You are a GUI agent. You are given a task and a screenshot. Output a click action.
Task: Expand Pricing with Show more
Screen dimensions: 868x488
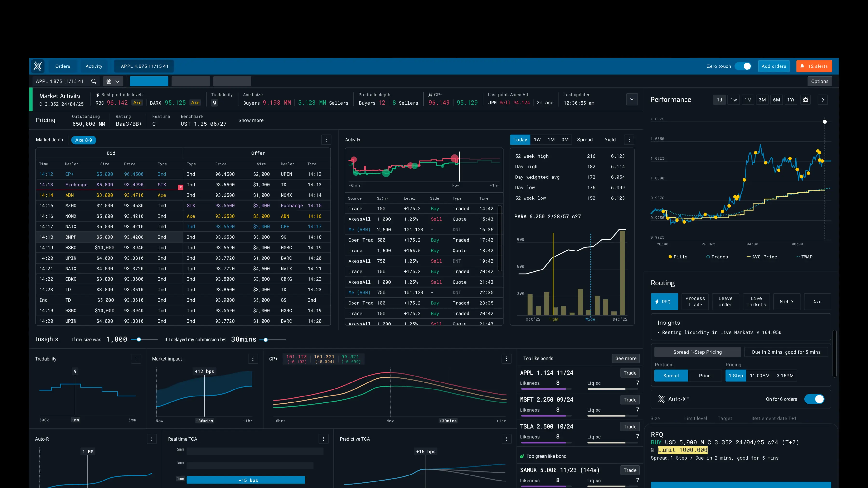(251, 120)
